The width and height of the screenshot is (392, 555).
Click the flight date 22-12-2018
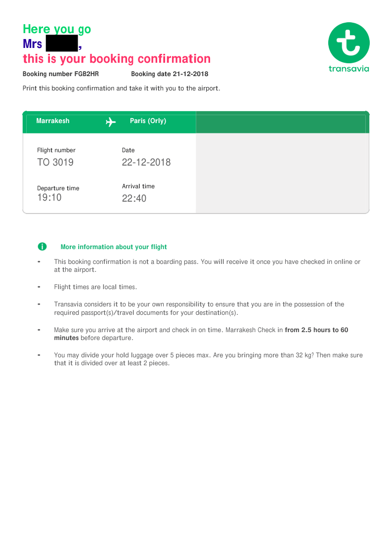pos(146,162)
